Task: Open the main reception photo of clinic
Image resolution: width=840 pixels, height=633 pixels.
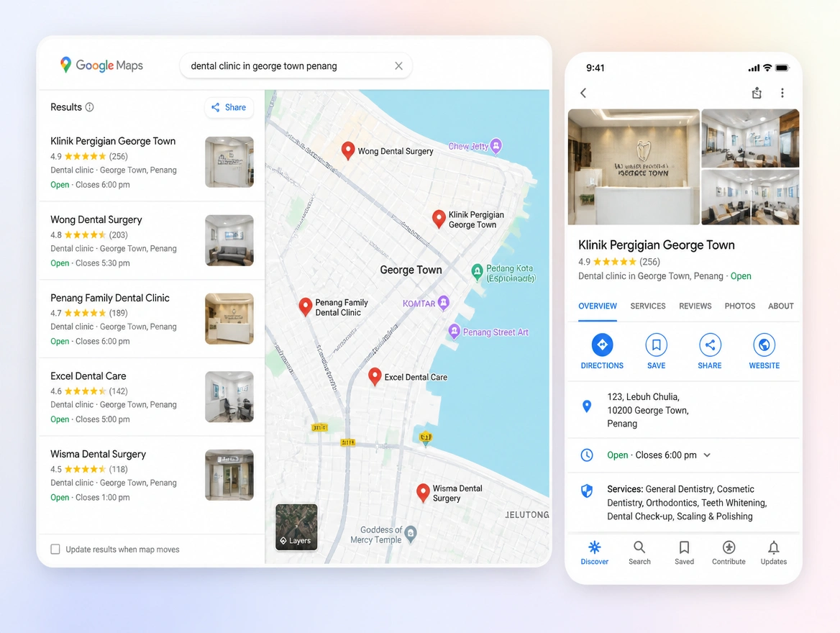Action: point(634,167)
